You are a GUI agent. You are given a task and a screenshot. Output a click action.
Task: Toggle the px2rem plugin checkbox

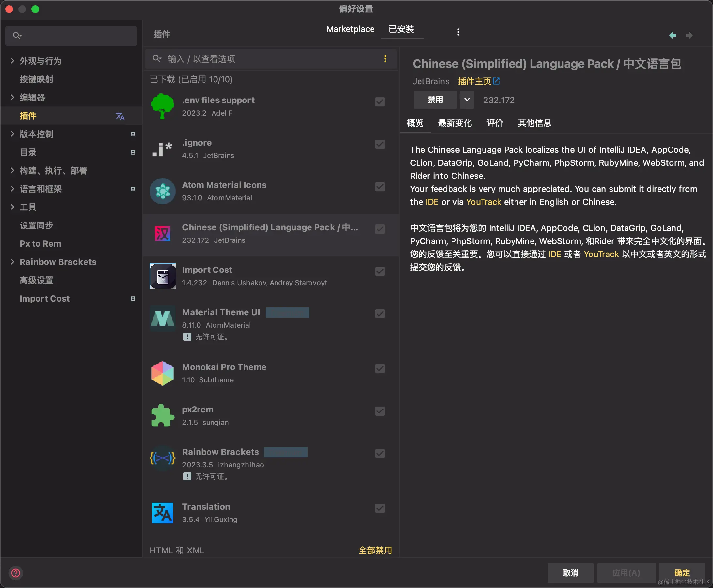[x=380, y=411]
